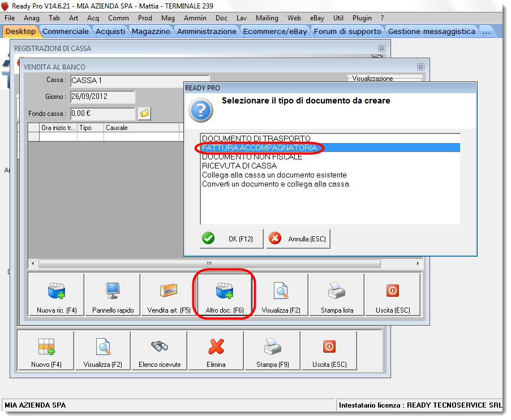Click the Giorno date field
The width and height of the screenshot is (511, 420).
point(102,96)
